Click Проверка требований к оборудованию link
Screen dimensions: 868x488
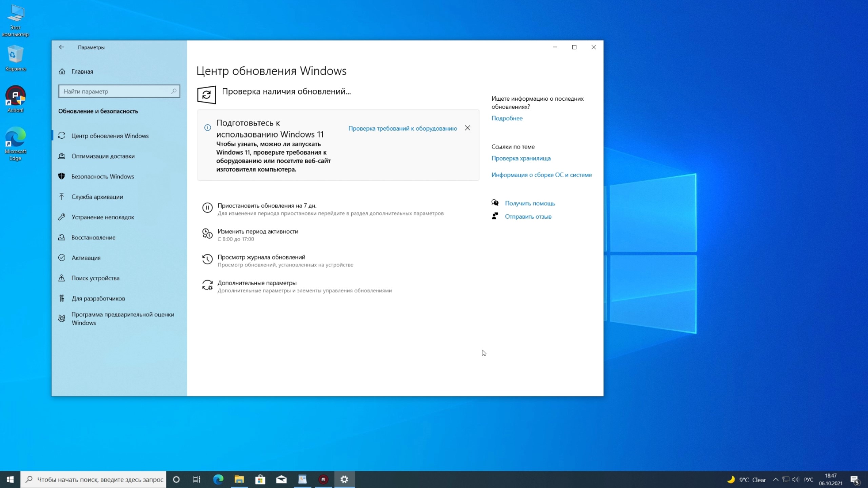tap(402, 128)
